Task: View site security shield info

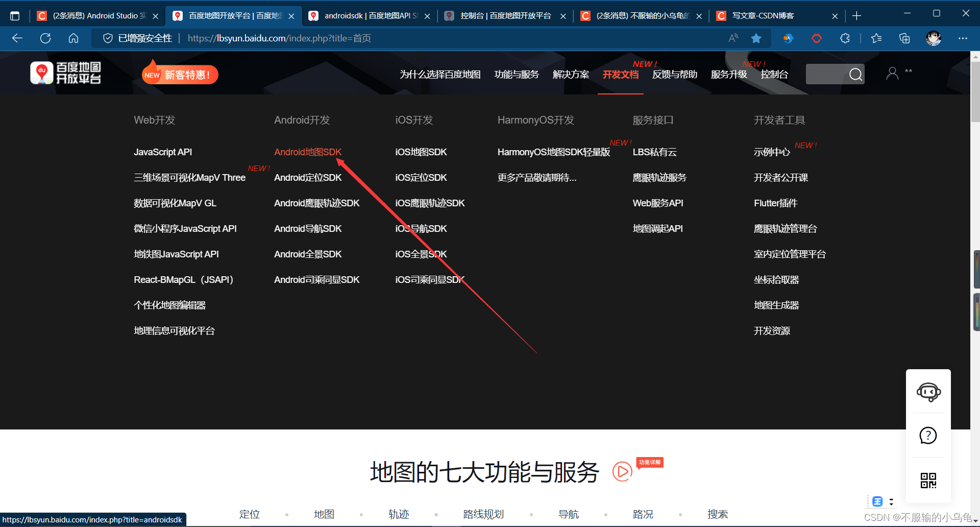Action: point(108,38)
